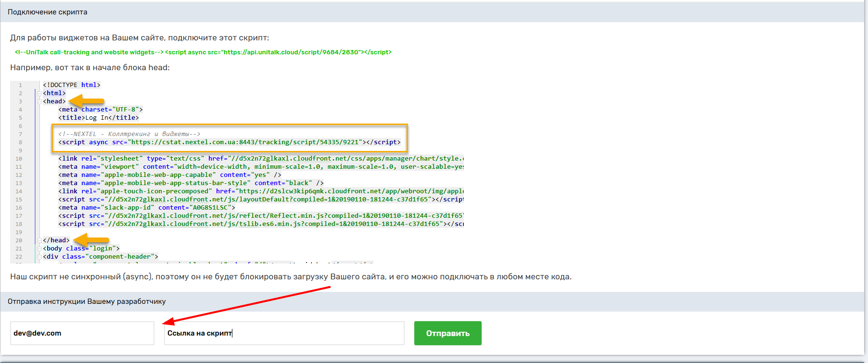The image size is (868, 363).
Task: Click the <title>Log In</title> code line
Action: [98, 118]
